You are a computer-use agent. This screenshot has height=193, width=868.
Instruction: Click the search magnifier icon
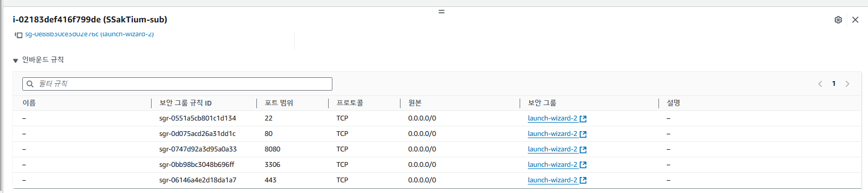(30, 84)
